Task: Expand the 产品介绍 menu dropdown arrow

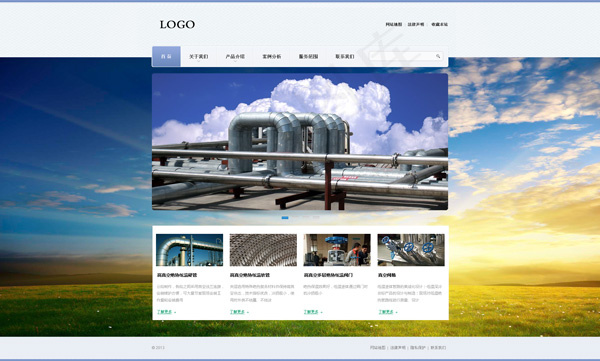Action: click(235, 61)
